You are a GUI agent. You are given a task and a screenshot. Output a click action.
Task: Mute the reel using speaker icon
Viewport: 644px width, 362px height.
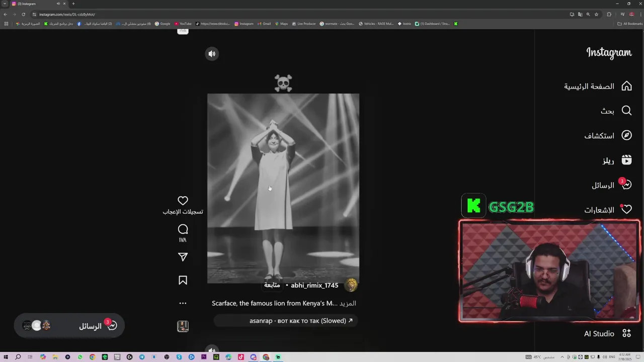212,54
